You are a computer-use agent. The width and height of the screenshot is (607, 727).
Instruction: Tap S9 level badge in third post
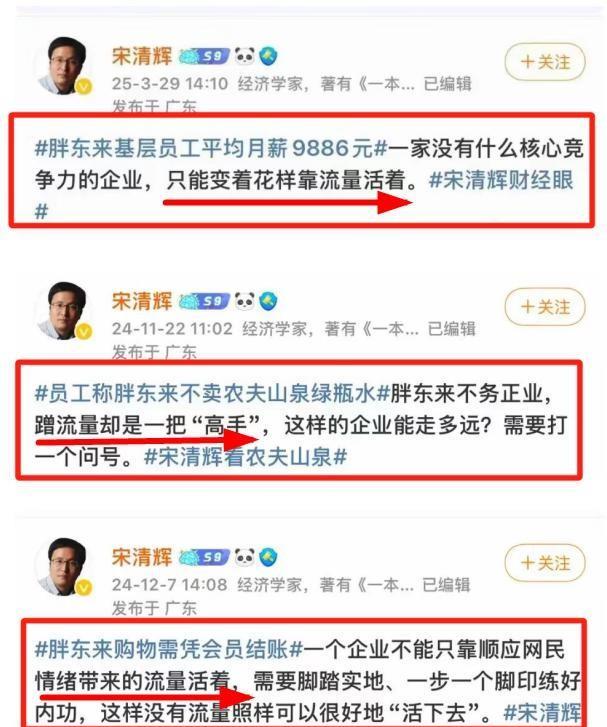(204, 557)
